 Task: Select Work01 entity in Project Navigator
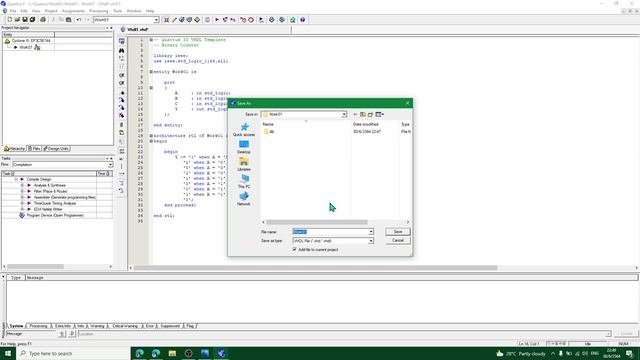26,47
